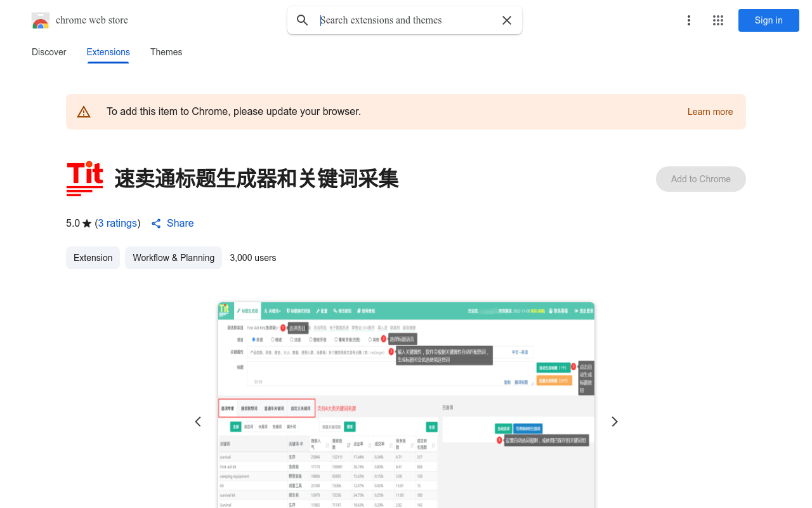Screen dimensions: 812x508
Task: Click the Add to Chrome button
Action: [700, 179]
